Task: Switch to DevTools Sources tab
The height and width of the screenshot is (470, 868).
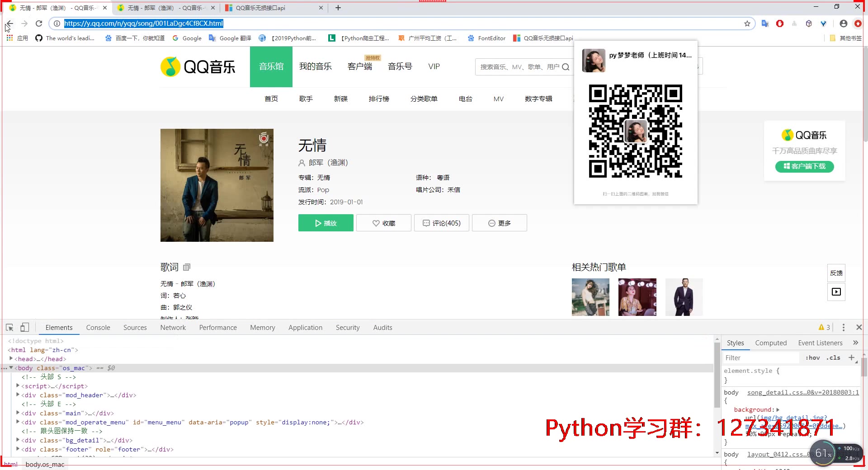Action: pyautogui.click(x=135, y=328)
